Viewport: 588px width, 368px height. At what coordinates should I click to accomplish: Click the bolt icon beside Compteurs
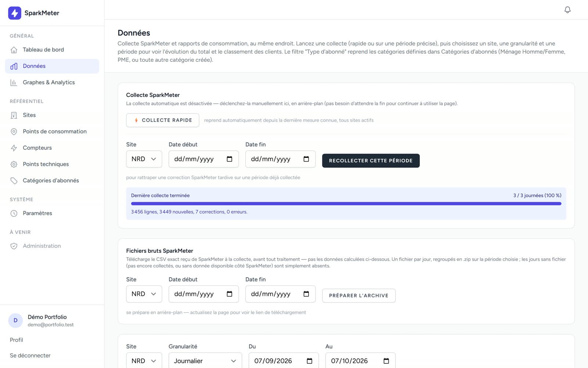(14, 148)
